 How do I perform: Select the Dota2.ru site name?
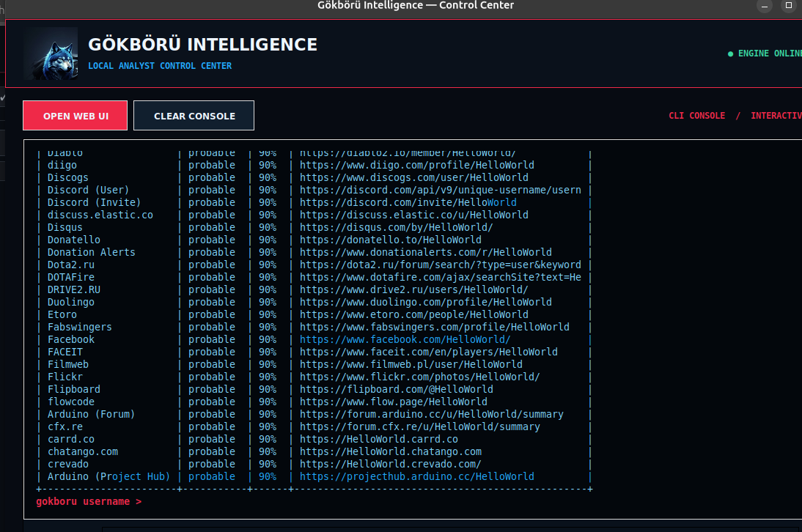pyautogui.click(x=71, y=265)
